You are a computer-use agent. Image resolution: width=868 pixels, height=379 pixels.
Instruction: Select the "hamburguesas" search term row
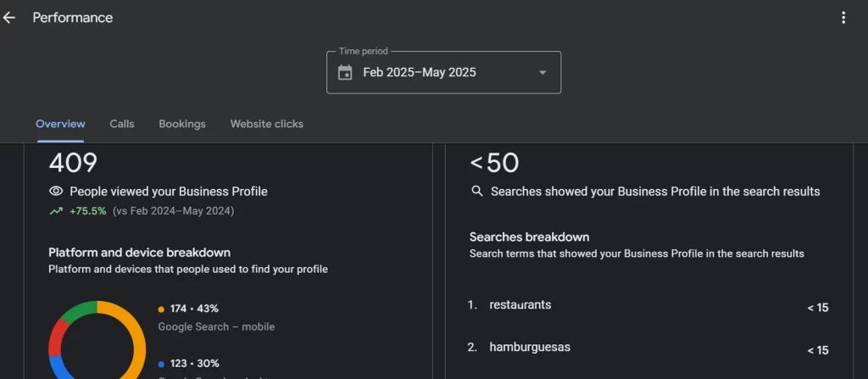[530, 348]
